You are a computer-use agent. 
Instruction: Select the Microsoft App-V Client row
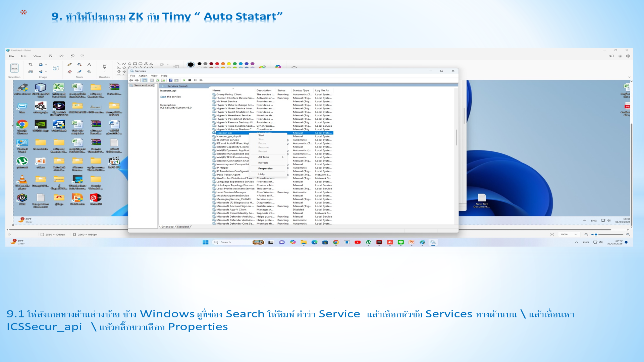(x=272, y=210)
